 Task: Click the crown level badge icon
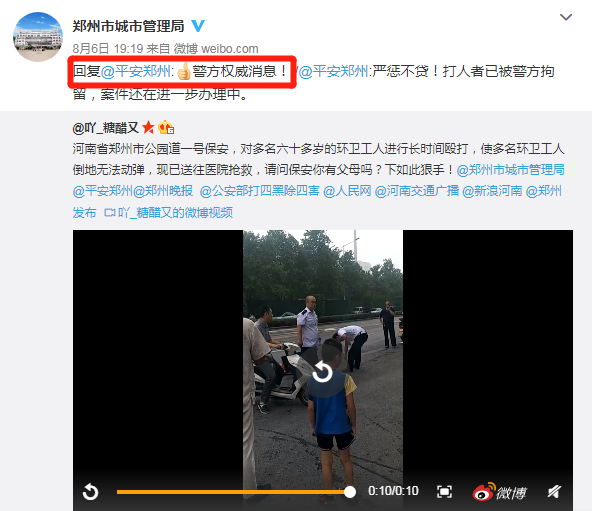point(166,128)
